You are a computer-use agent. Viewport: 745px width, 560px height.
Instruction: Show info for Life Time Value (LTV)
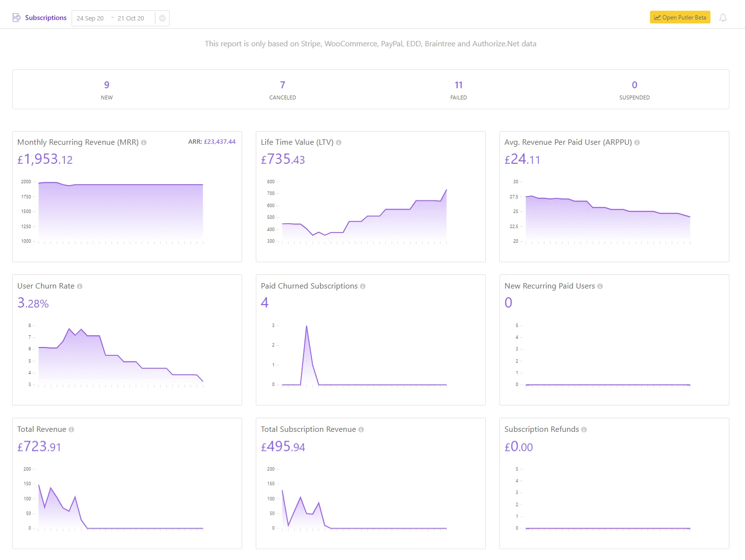(x=339, y=143)
